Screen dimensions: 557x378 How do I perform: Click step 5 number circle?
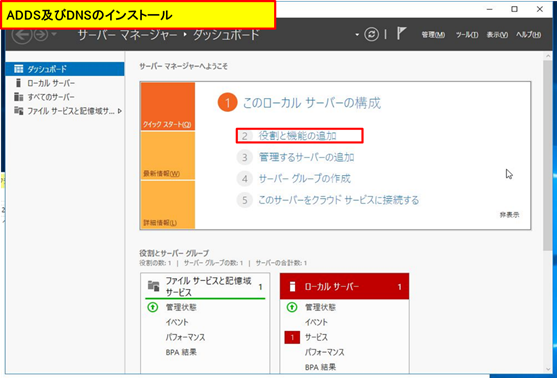click(x=244, y=200)
